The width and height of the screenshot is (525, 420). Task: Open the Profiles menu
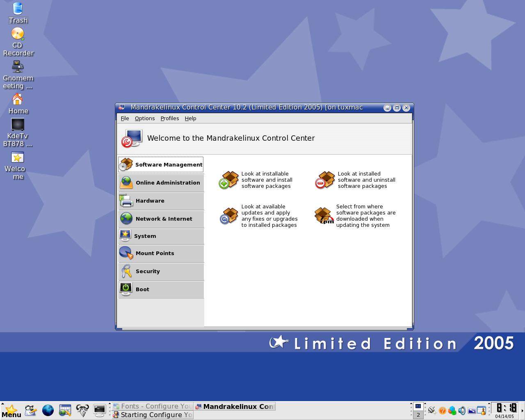pos(170,118)
